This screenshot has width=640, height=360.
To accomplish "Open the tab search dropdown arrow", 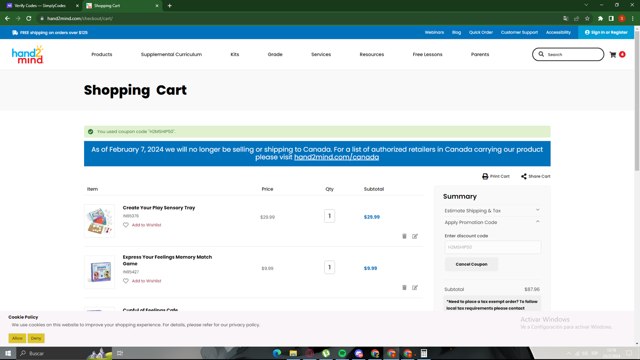I will point(586,5).
